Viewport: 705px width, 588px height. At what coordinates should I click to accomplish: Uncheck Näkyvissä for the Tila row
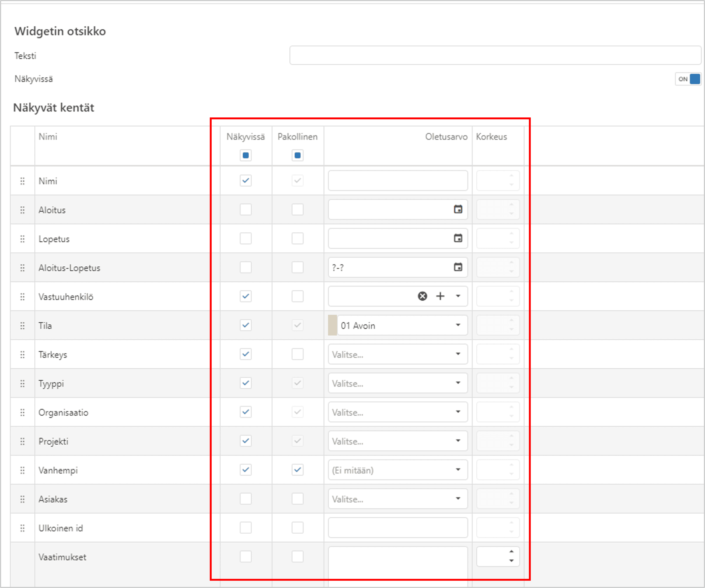(x=246, y=325)
